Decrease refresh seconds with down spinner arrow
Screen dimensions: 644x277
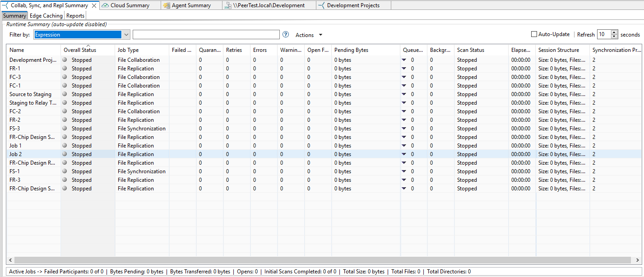(x=614, y=37)
